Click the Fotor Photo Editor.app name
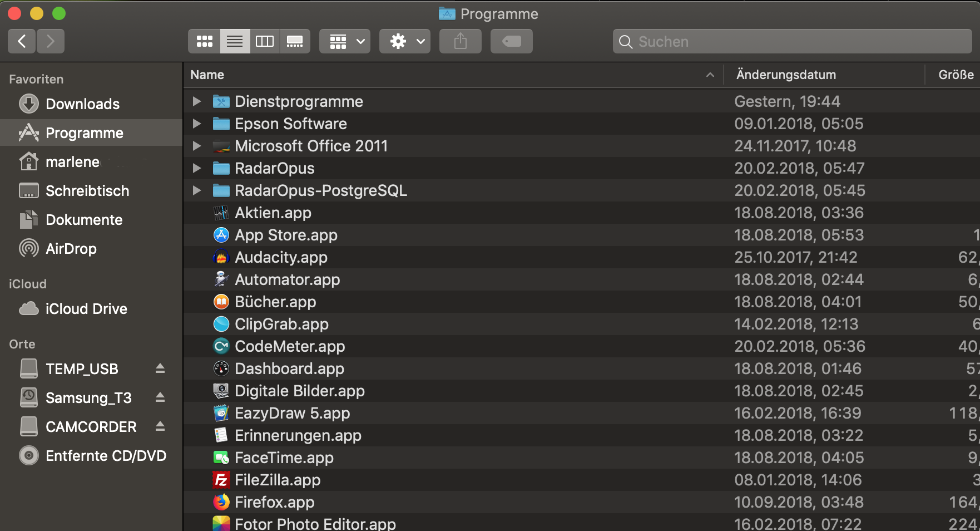This screenshot has height=531, width=980. (315, 524)
